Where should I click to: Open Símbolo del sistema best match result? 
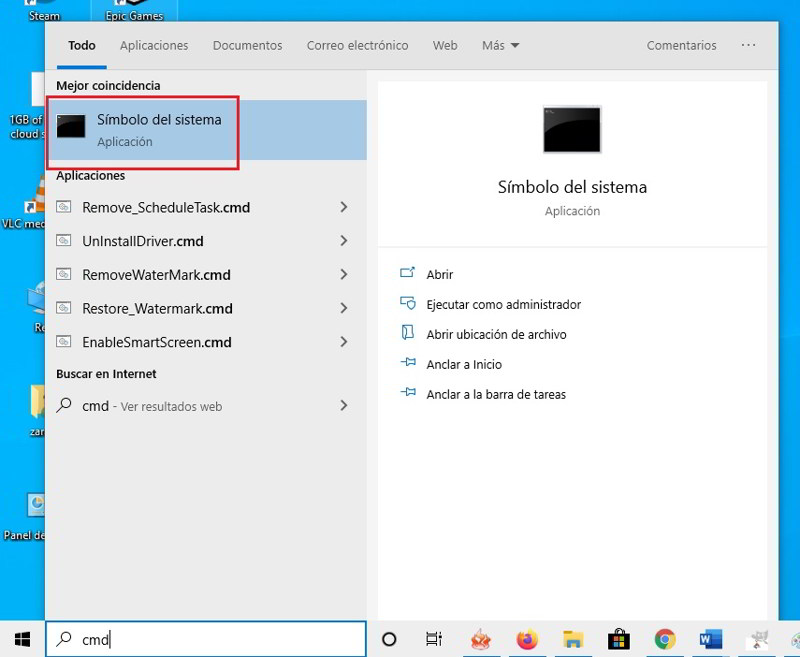(158, 130)
